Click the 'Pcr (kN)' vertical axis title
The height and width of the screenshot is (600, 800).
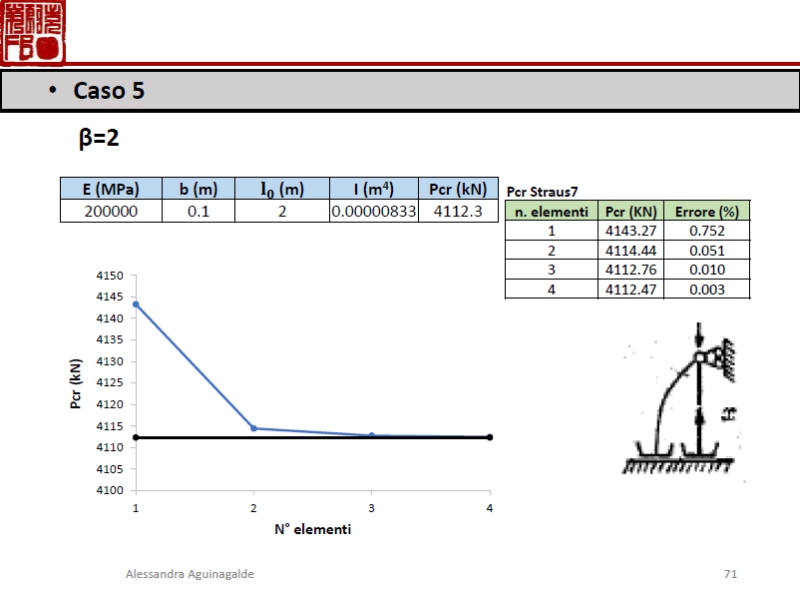[x=77, y=383]
